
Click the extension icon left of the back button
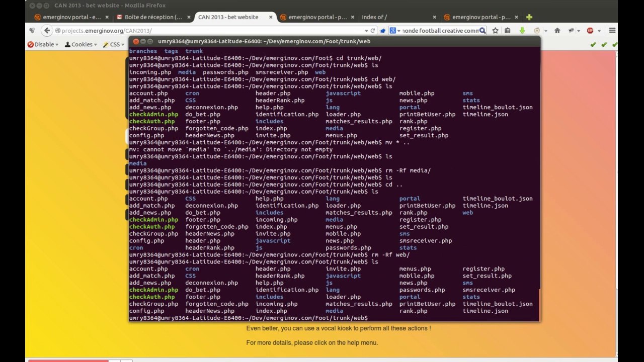click(33, 31)
